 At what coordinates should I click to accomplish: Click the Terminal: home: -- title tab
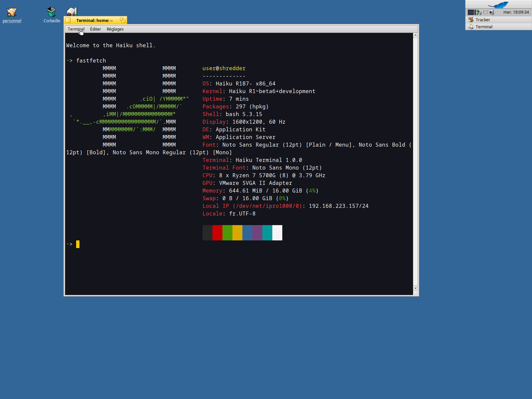point(94,20)
